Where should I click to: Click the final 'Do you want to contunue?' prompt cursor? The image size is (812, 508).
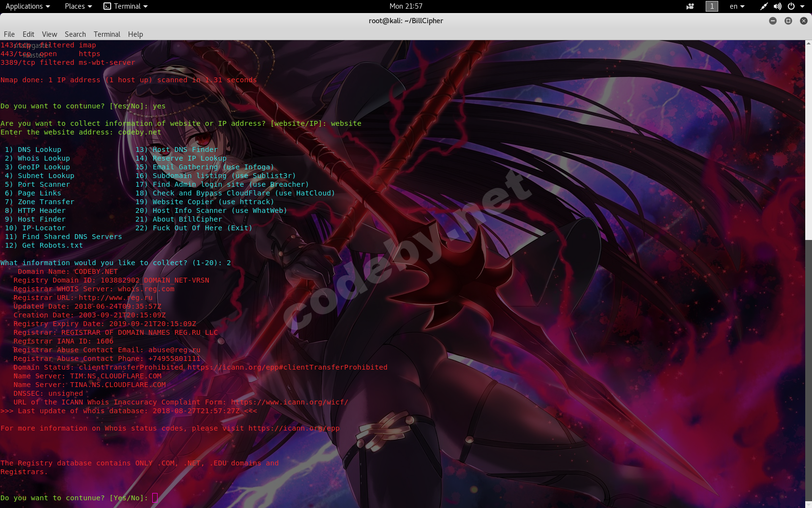(x=155, y=498)
